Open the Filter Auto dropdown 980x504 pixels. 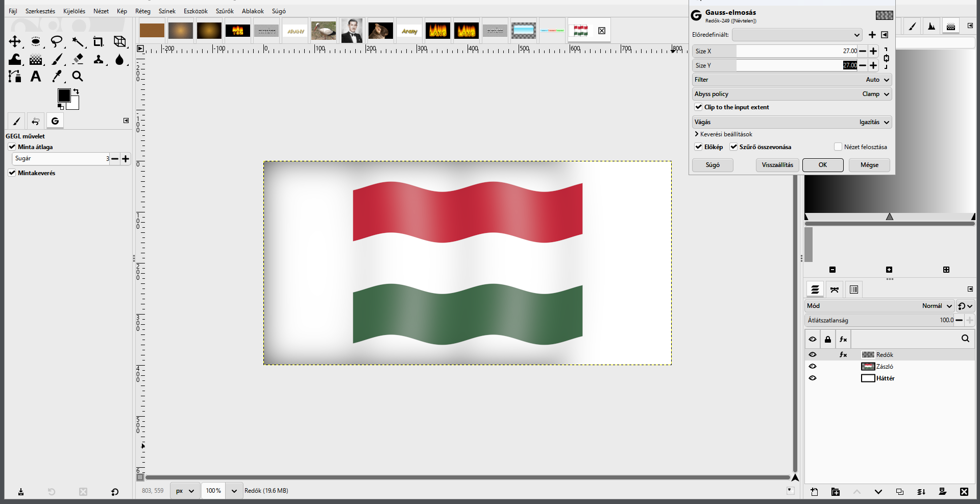click(792, 80)
